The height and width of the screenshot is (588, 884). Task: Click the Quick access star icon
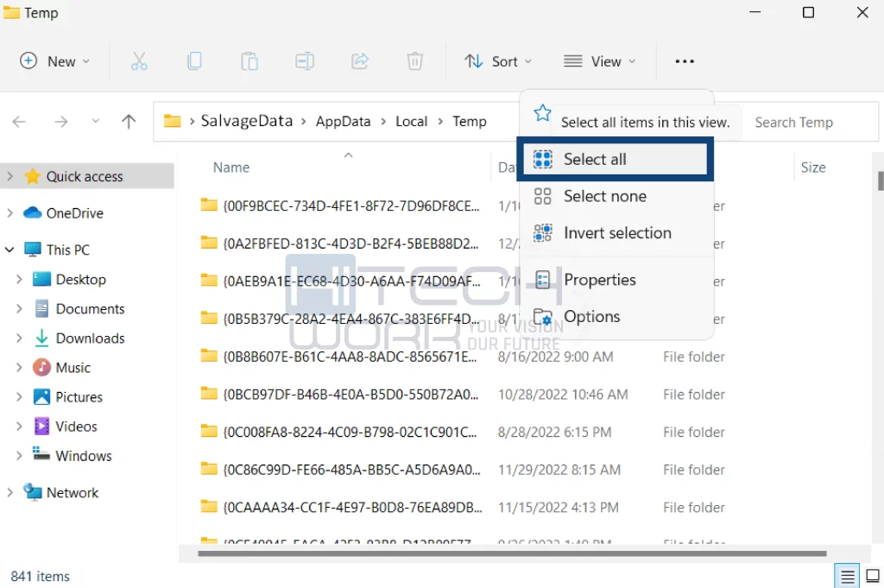pyautogui.click(x=33, y=176)
